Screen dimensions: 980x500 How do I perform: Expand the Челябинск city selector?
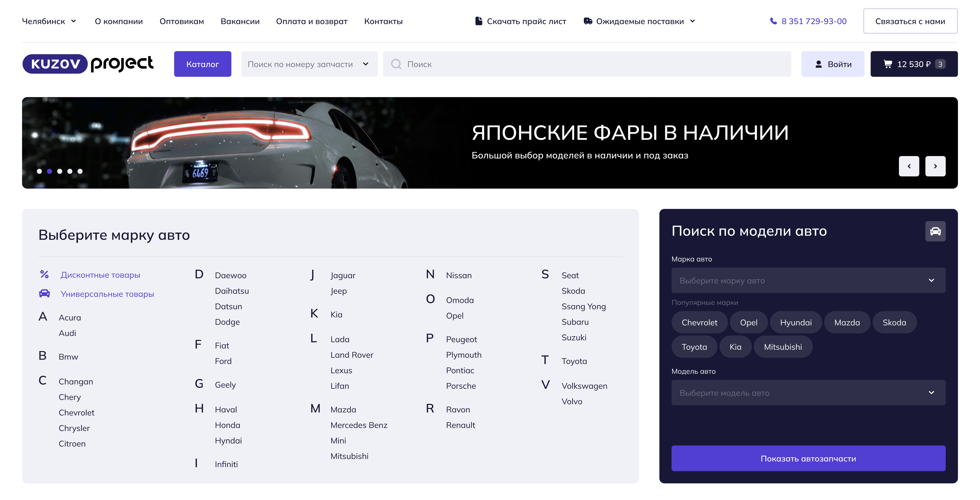[x=49, y=21]
